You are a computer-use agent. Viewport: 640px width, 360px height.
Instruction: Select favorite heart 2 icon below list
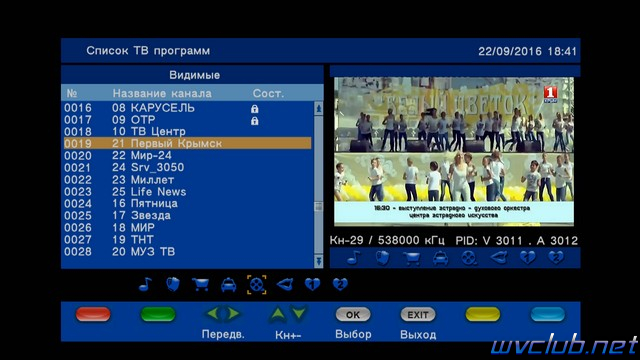(x=340, y=284)
